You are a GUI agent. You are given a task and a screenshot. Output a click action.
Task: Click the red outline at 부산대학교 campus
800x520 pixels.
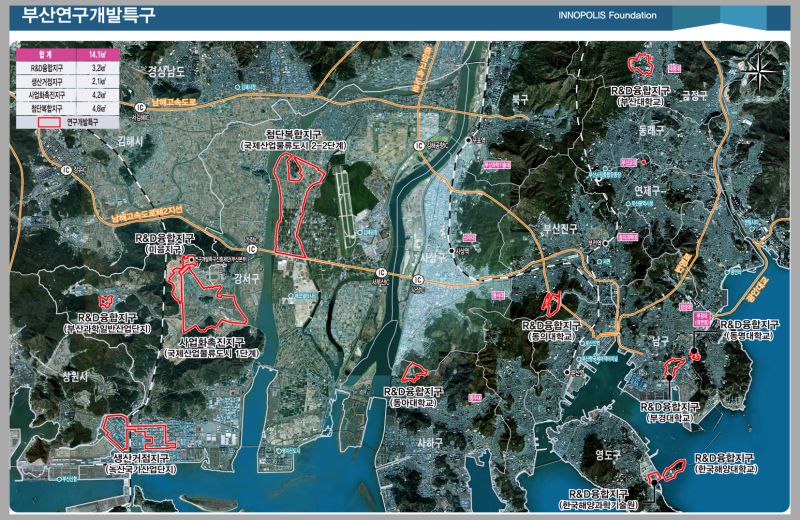(641, 63)
